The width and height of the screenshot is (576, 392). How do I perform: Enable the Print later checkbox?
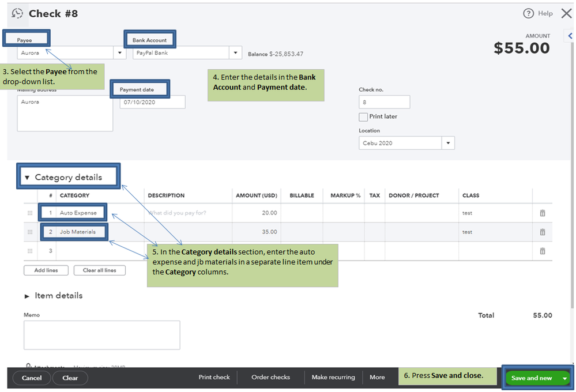[x=363, y=117]
